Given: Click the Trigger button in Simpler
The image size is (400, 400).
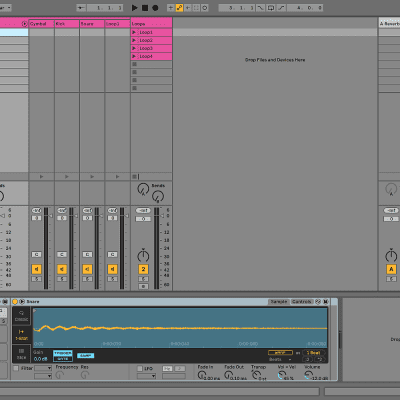Looking at the screenshot, I should tap(63, 353).
